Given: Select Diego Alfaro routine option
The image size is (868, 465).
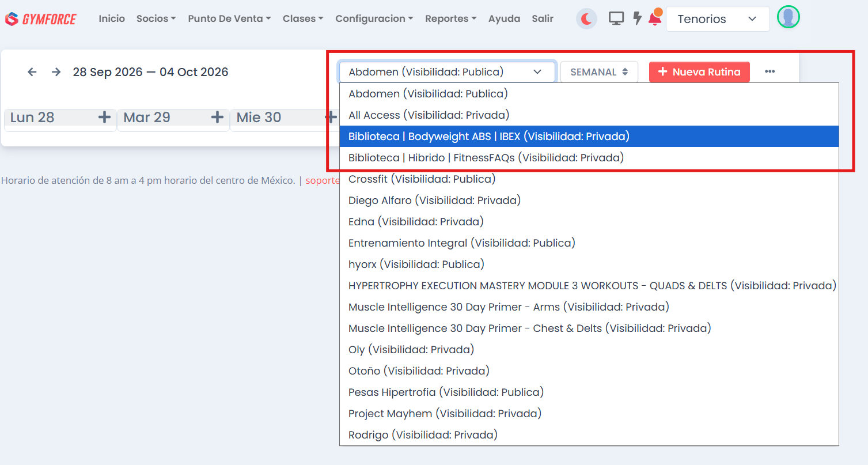Looking at the screenshot, I should pyautogui.click(x=589, y=200).
